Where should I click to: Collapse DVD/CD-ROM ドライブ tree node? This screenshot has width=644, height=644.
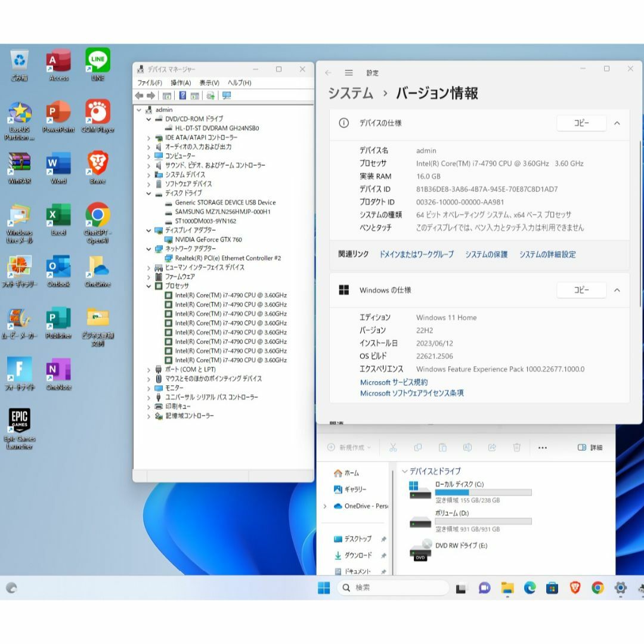coord(148,119)
